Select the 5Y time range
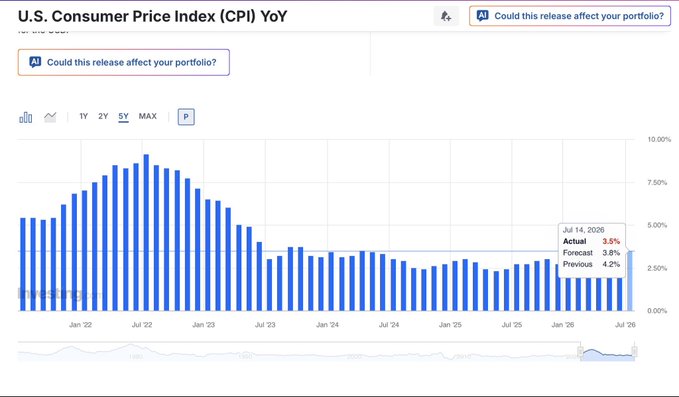This screenshot has height=397, width=679. tap(123, 116)
